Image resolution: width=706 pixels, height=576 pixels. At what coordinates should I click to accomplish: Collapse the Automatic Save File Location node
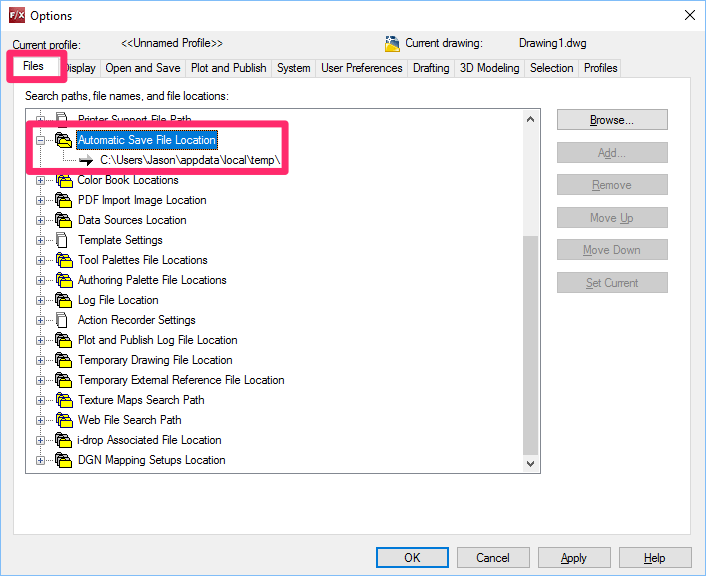(x=40, y=141)
